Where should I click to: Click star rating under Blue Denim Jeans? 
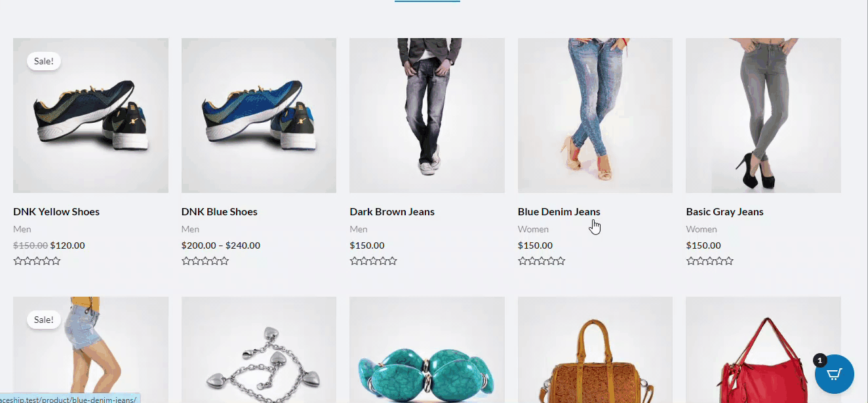click(x=542, y=261)
